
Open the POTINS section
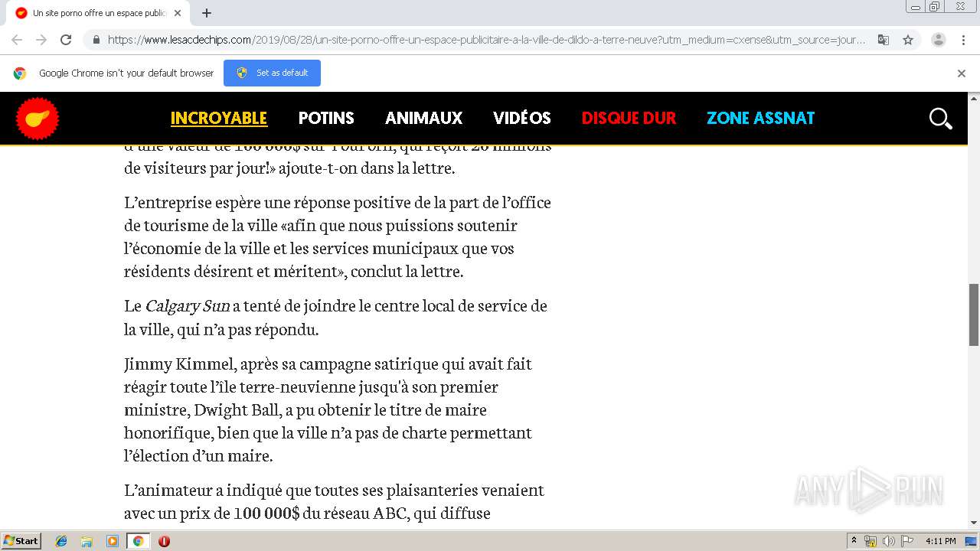point(326,119)
